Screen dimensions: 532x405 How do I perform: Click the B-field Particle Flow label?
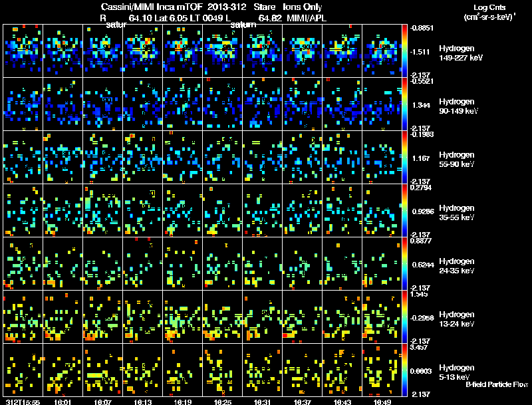tap(497, 384)
